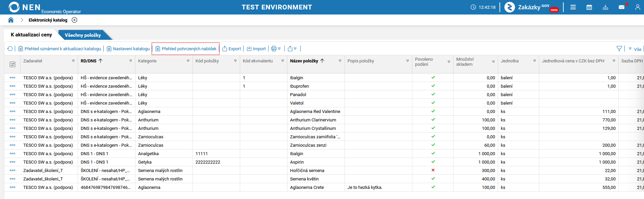The width and height of the screenshot is (644, 199).
Task: Open row menu for Zamioculcas zenzi
Action: [12, 145]
